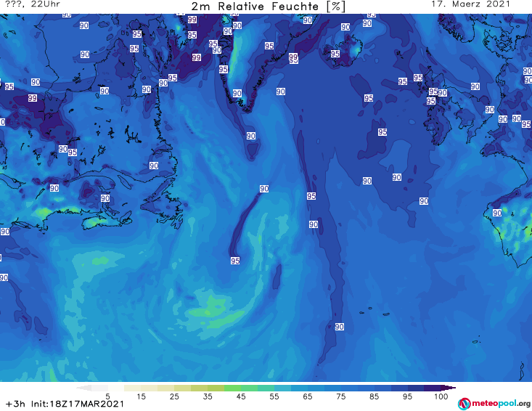Click the 95 contour label ending the mid-Atlantic dark streak
The height and width of the screenshot is (411, 532).
point(235,261)
